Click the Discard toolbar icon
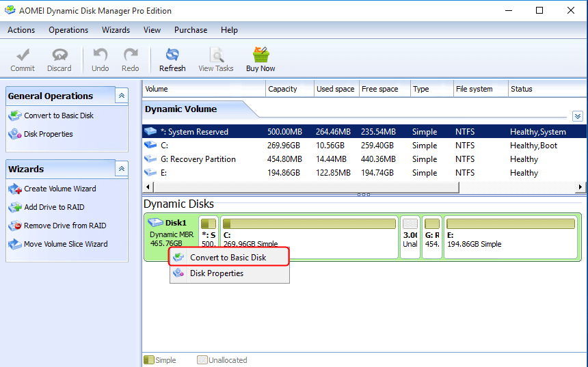 pos(59,55)
